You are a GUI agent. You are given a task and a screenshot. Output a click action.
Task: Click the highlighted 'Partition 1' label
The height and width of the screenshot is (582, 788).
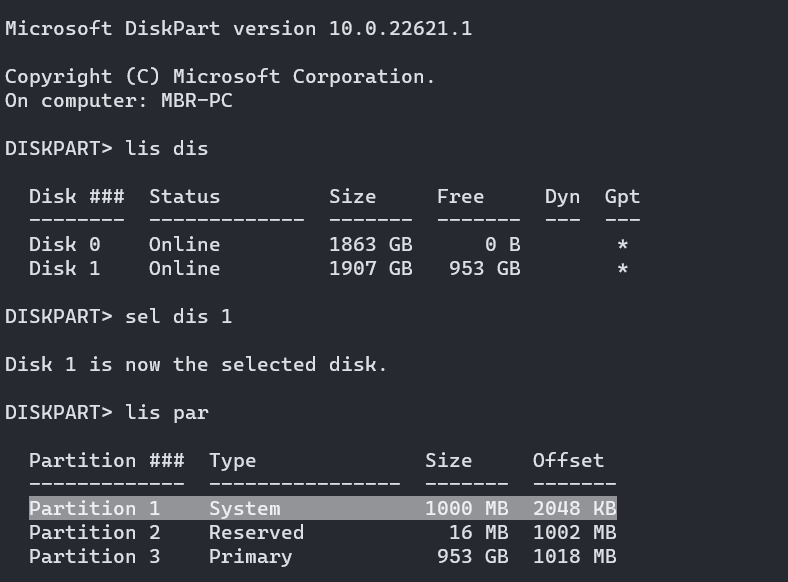[94, 509]
